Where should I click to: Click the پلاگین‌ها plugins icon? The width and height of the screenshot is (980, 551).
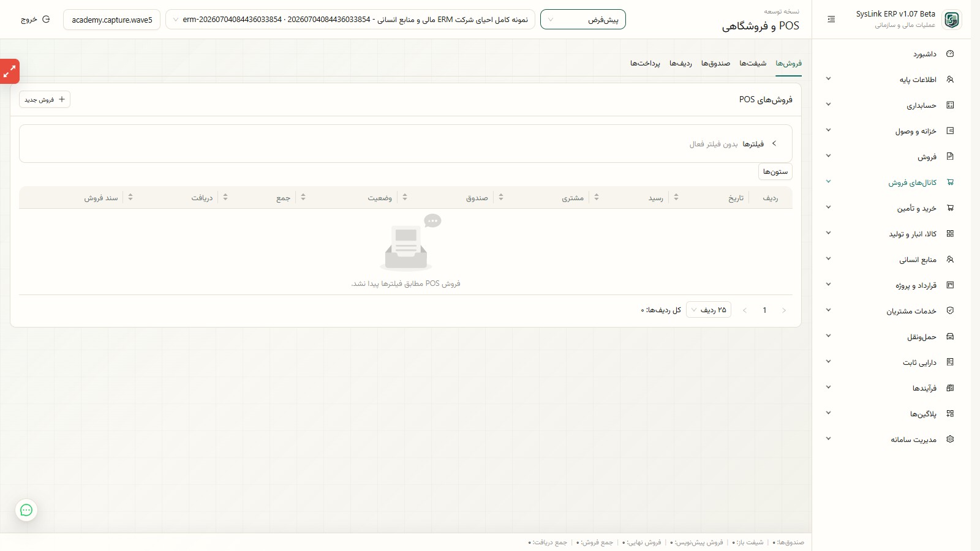950,414
